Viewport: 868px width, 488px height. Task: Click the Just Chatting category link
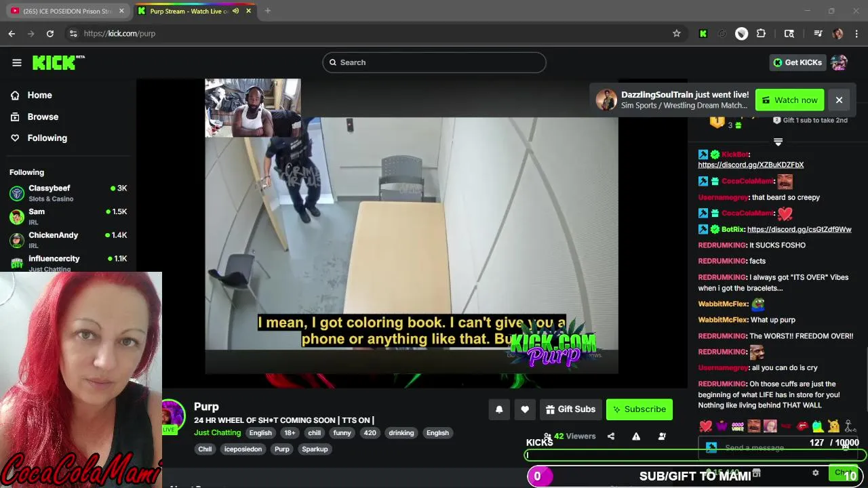[217, 432]
